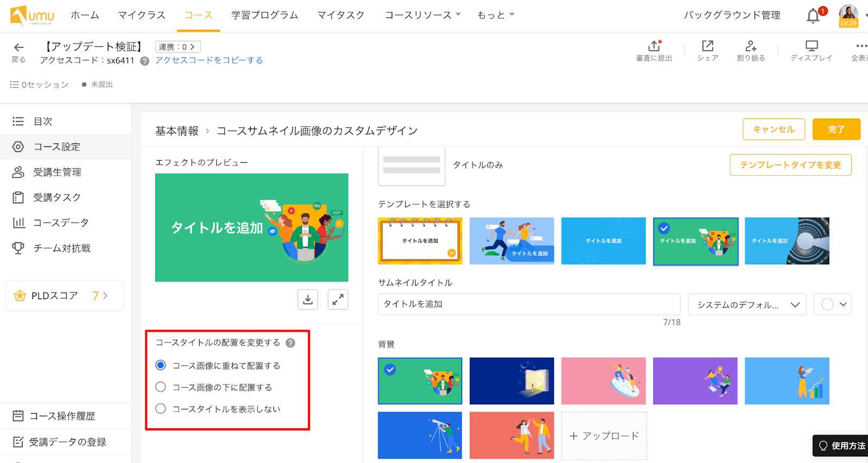Open 受講タスク in the sidebar

(x=65, y=198)
